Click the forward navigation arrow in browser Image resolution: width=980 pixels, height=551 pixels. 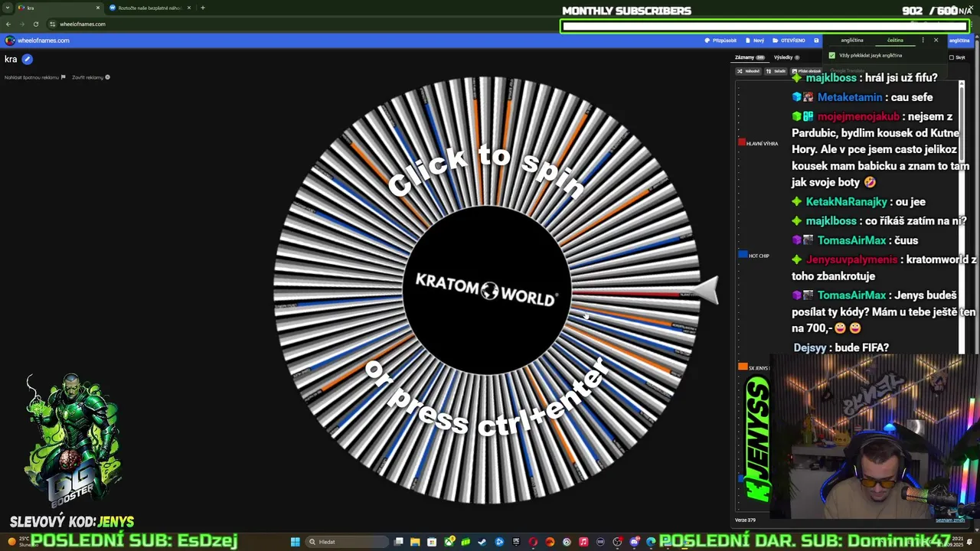[21, 24]
